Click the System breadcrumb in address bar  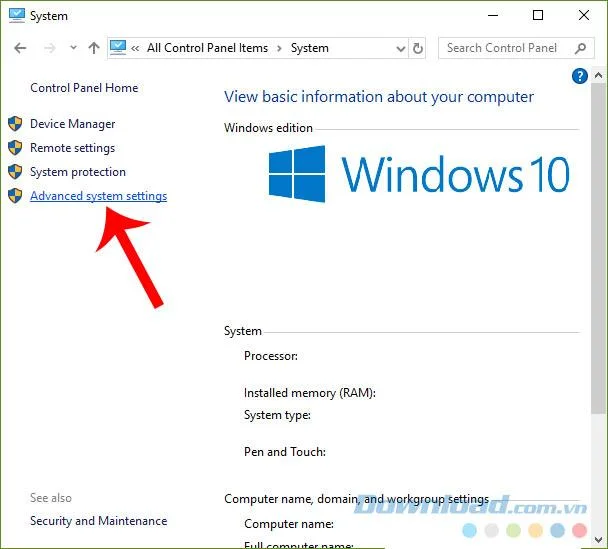pos(310,48)
